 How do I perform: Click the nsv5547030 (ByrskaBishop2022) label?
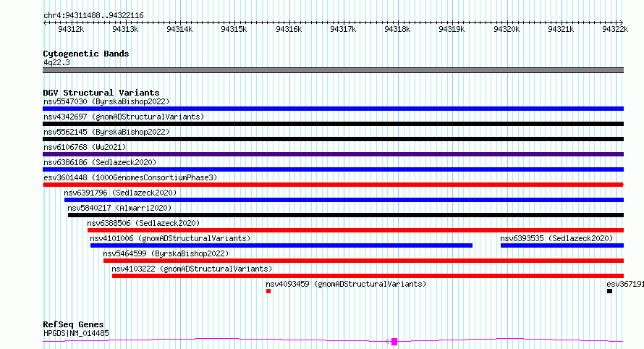pos(106,101)
